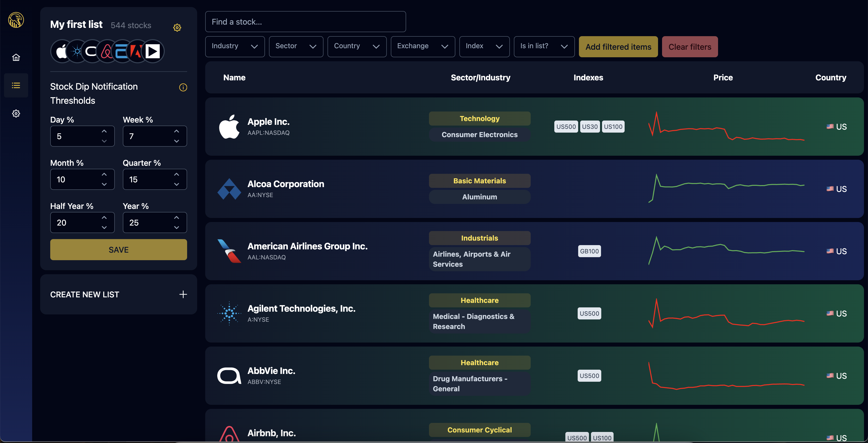Image resolution: width=868 pixels, height=443 pixels.
Task: Focus the Find a stock search field
Action: (306, 22)
